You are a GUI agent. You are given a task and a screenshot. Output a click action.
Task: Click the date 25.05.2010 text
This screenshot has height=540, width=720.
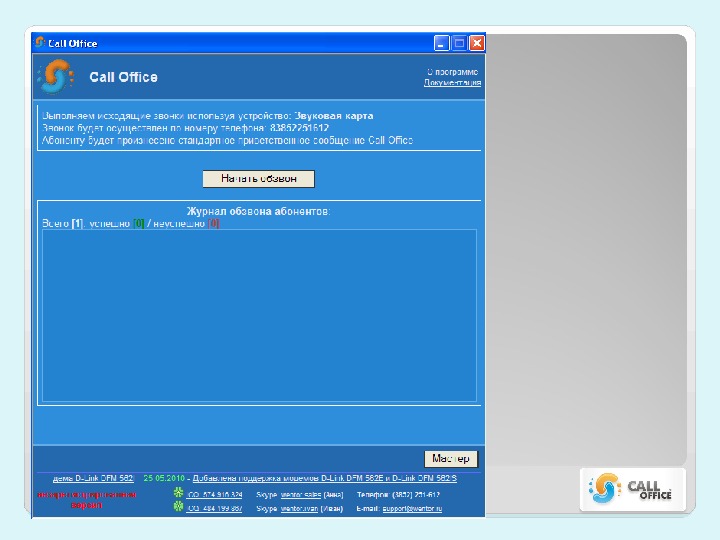click(x=164, y=478)
